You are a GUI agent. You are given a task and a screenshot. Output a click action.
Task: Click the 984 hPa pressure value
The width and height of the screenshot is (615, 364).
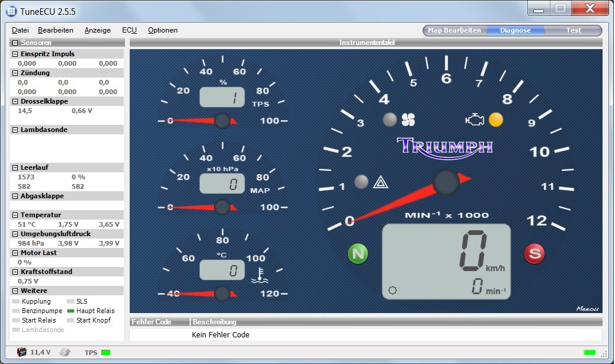click(x=31, y=243)
